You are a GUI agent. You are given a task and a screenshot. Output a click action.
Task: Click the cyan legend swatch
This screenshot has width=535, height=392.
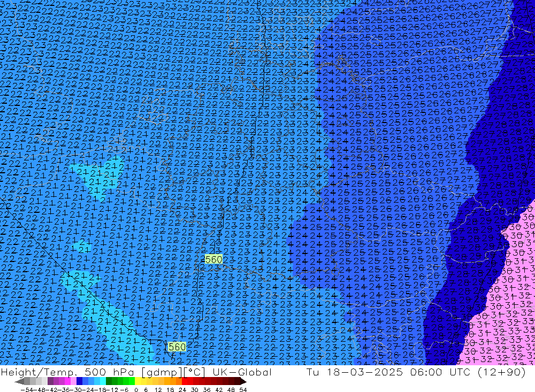[103, 381]
